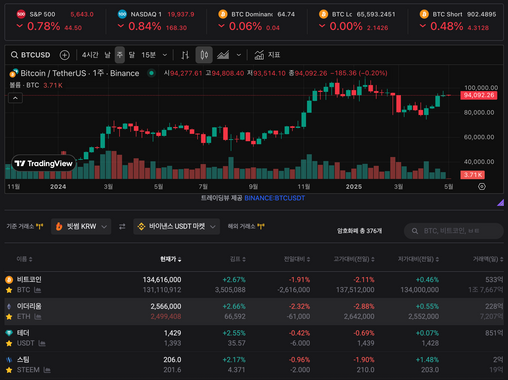Click the green market status dot
Image resolution: width=508 pixels, height=380 pixels.
point(151,73)
